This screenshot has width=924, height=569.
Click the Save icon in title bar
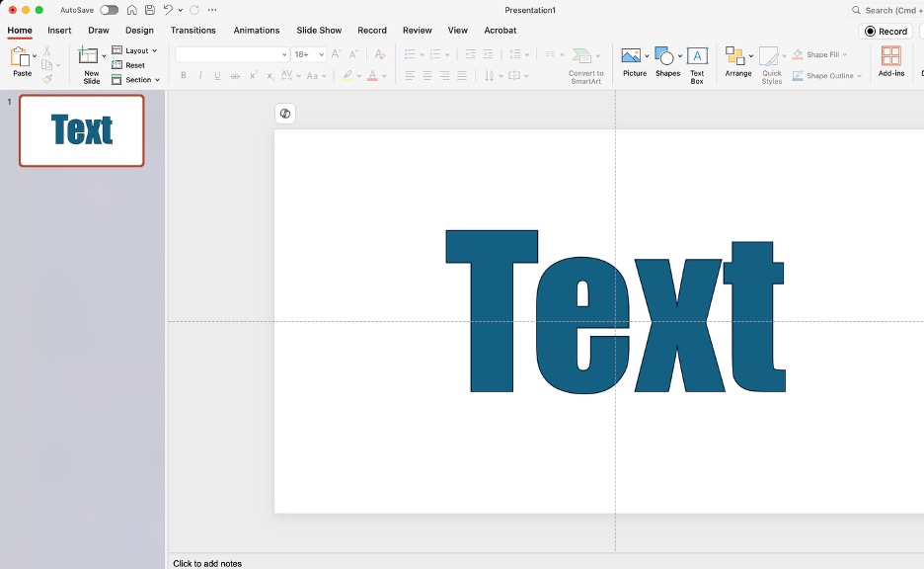149,10
